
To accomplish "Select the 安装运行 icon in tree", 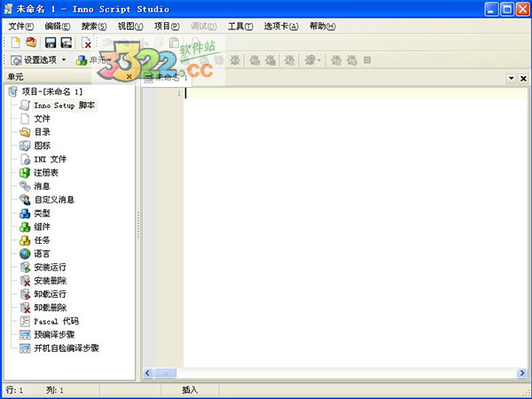I will (25, 267).
